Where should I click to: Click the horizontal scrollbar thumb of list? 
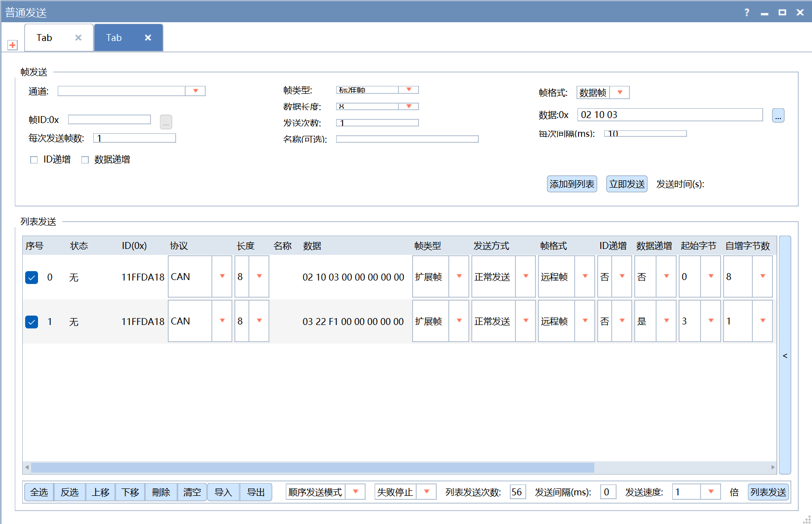pyautogui.click(x=312, y=467)
